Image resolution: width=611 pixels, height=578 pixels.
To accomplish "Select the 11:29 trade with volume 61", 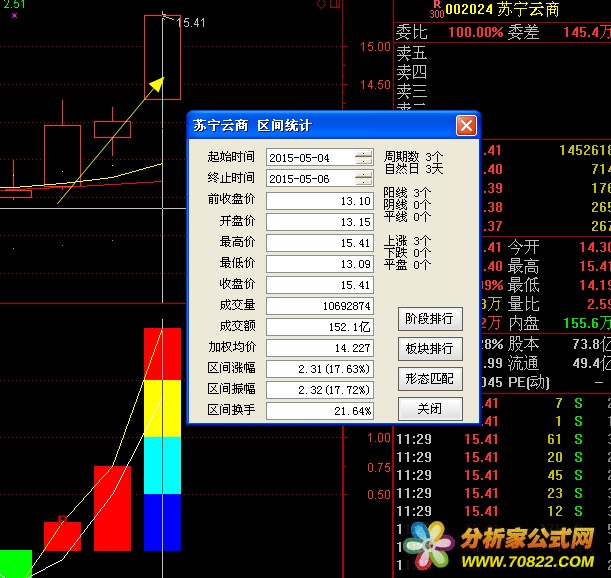I will pyautogui.click(x=503, y=439).
